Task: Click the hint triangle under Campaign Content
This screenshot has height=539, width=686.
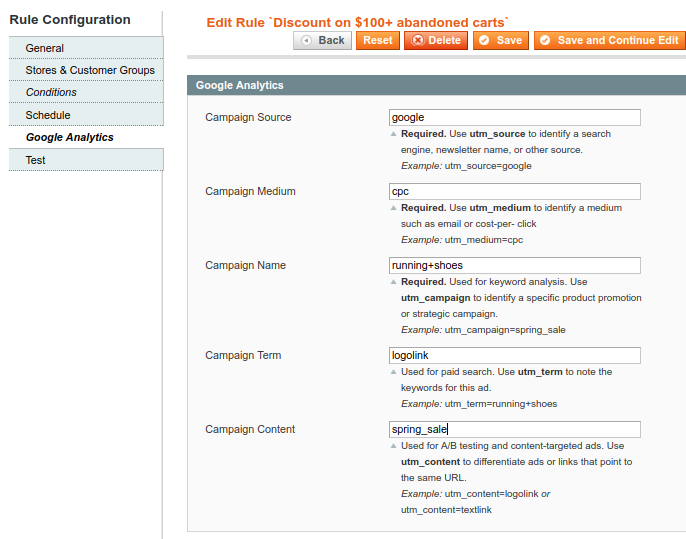Action: [x=393, y=446]
